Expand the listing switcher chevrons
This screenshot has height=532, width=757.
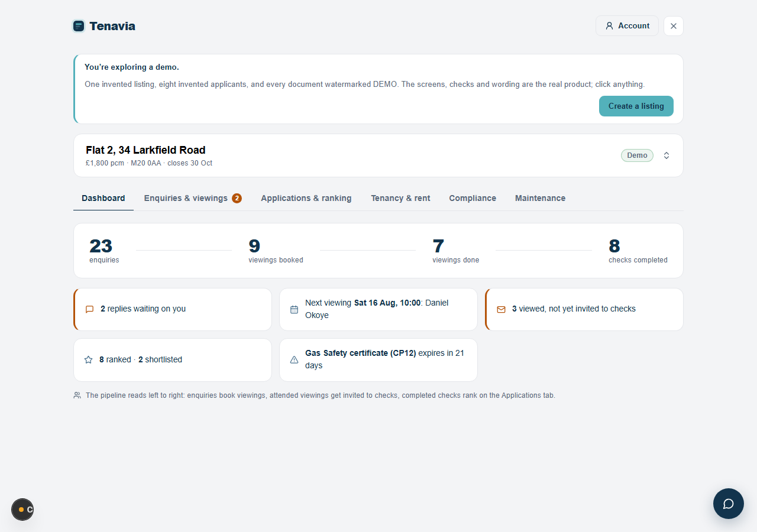point(667,155)
